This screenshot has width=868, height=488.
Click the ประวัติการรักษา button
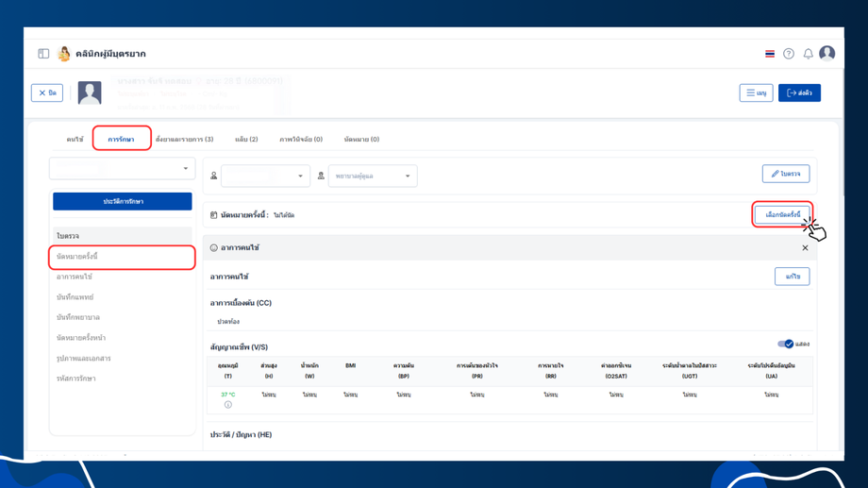(x=123, y=202)
